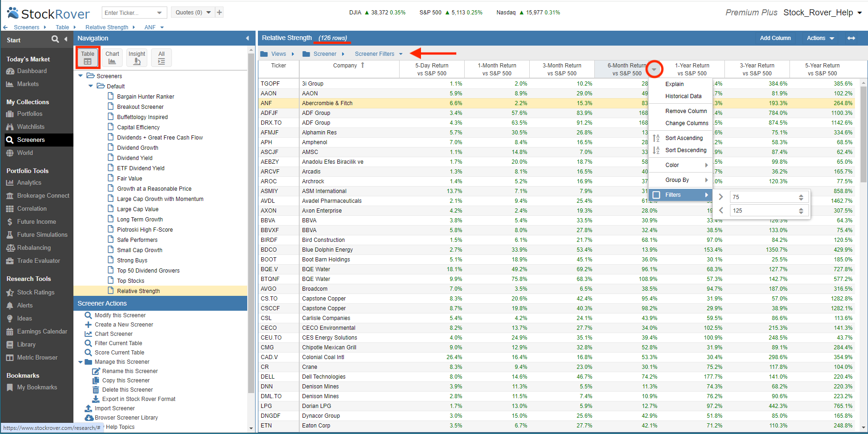
Task: Click Export in Stock Rover Format icon
Action: click(x=96, y=399)
